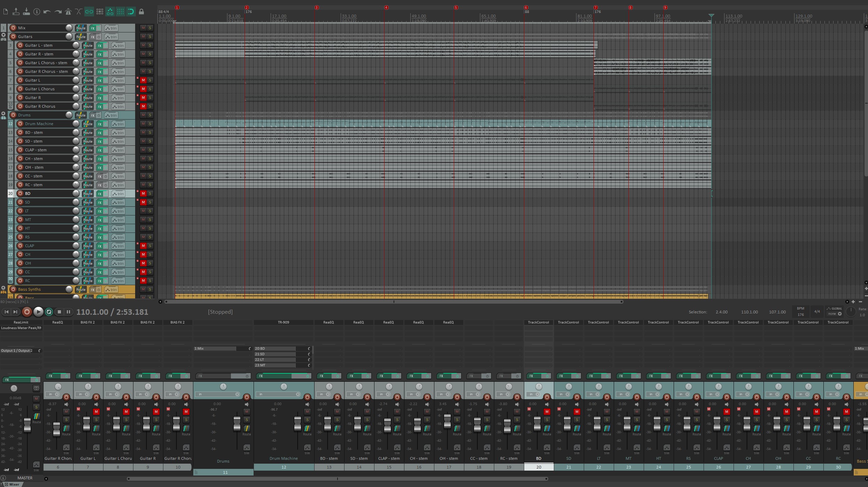Toggle the metronome toolbar icon
Screen dimensions: 868x487
[68, 12]
